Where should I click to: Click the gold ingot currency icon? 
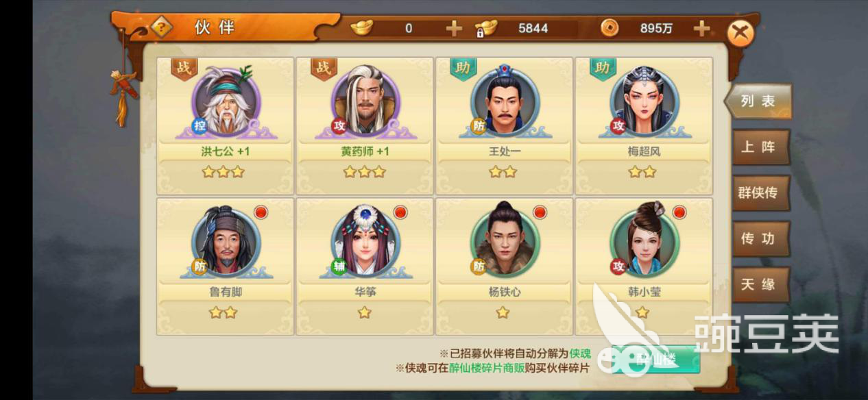(x=361, y=28)
